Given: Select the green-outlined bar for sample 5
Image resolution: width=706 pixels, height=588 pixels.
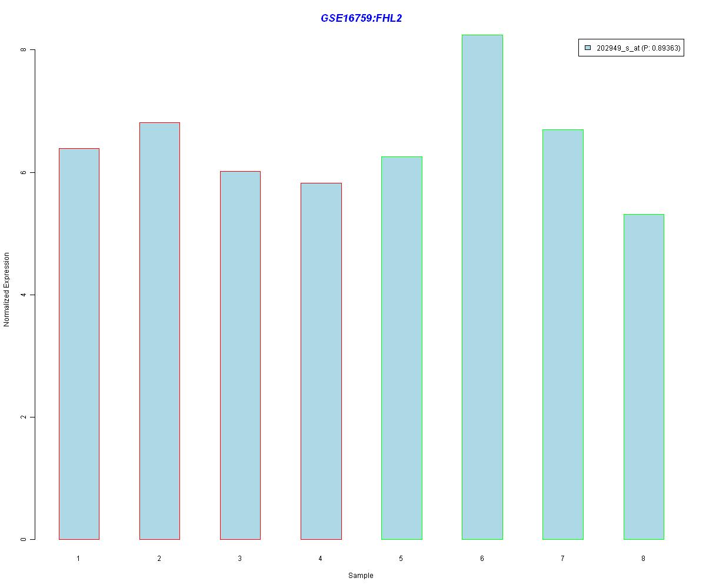Looking at the screenshot, I should (402, 348).
